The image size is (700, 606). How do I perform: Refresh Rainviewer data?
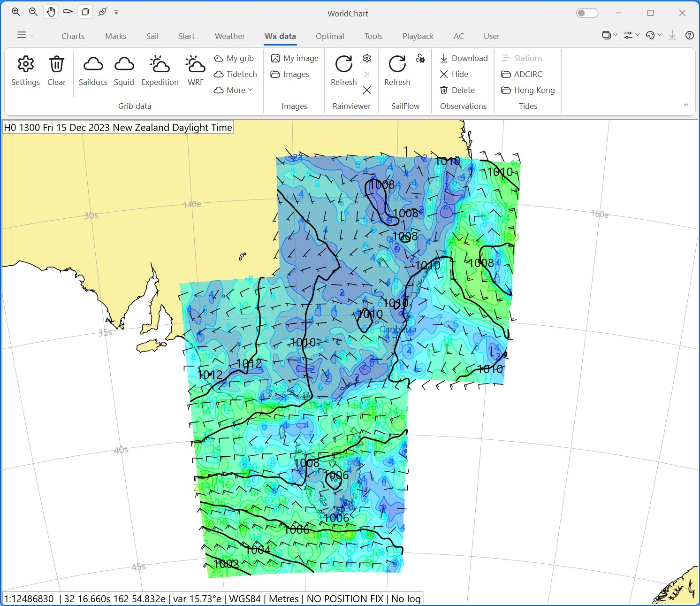coord(344,71)
